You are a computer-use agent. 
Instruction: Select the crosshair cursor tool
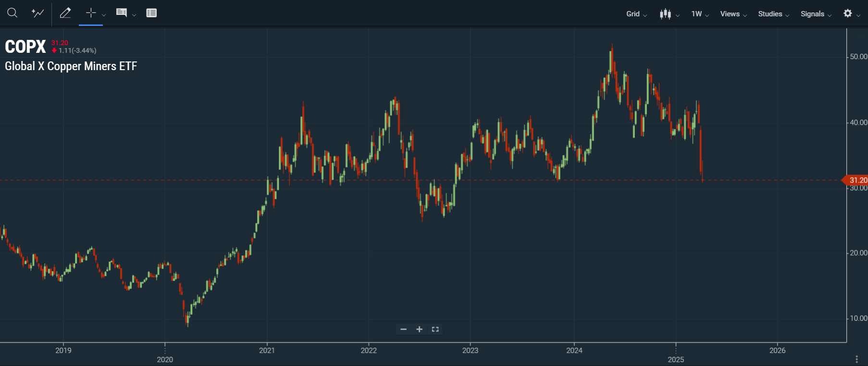pos(90,13)
